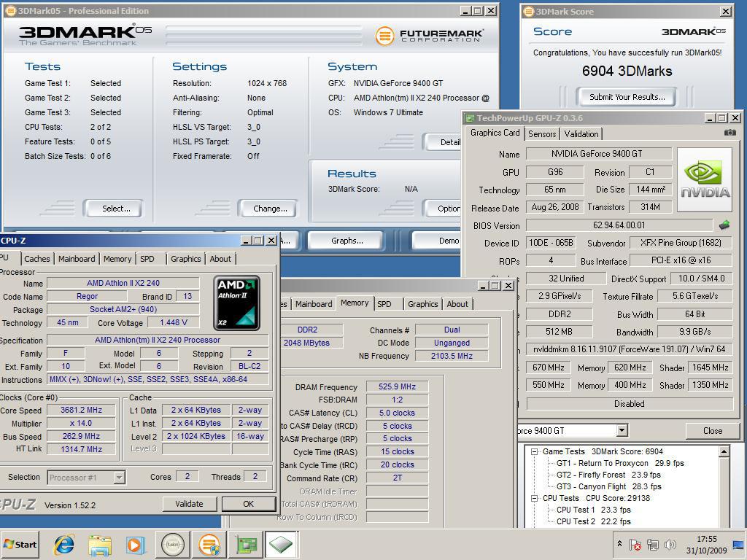Screen dimensions: 747x560
Task: Click the Graphs... button in 3DMark05
Action: pos(347,241)
